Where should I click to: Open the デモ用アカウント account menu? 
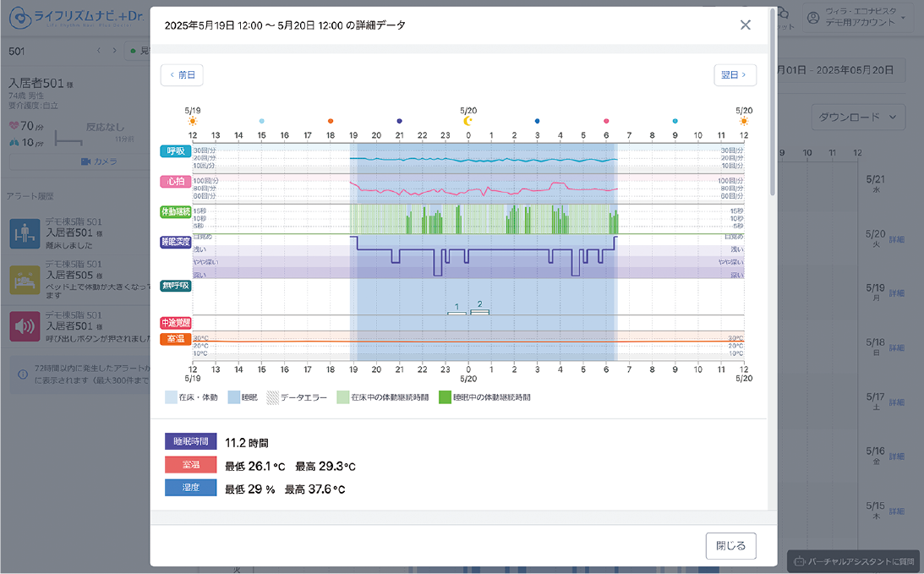pos(861,18)
